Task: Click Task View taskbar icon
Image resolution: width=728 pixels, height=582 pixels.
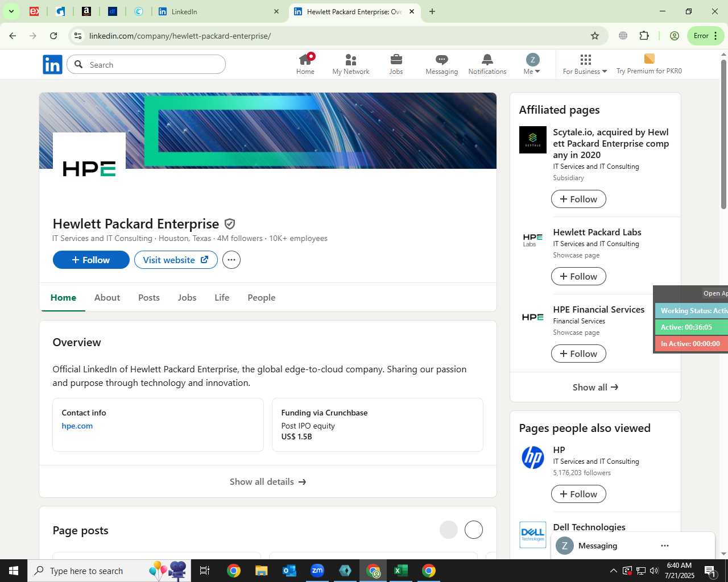Action: pos(205,571)
